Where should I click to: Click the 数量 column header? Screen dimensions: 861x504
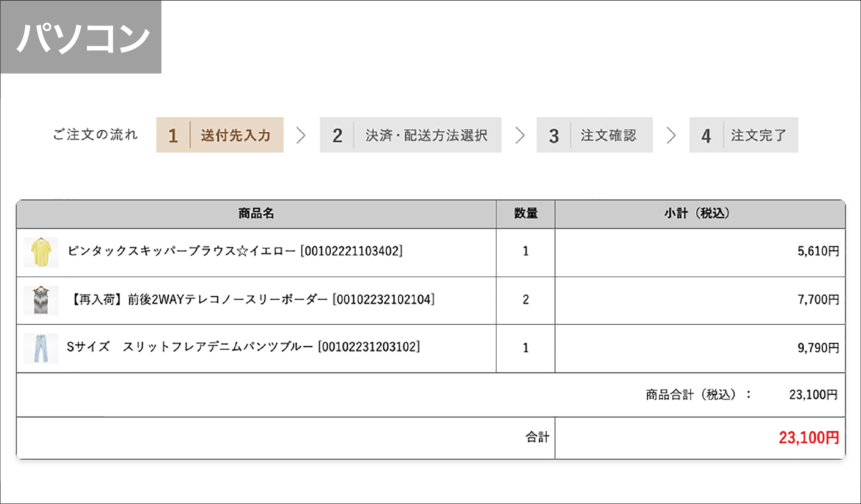point(526,213)
